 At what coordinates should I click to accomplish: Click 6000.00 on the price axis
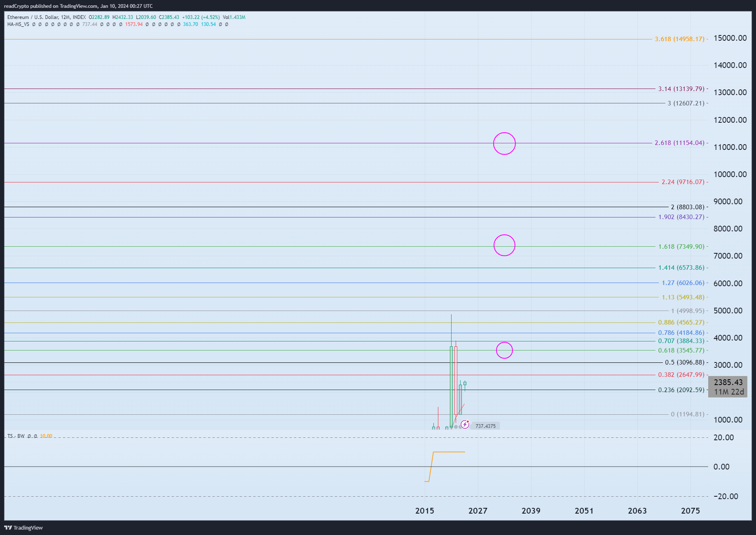coord(728,283)
